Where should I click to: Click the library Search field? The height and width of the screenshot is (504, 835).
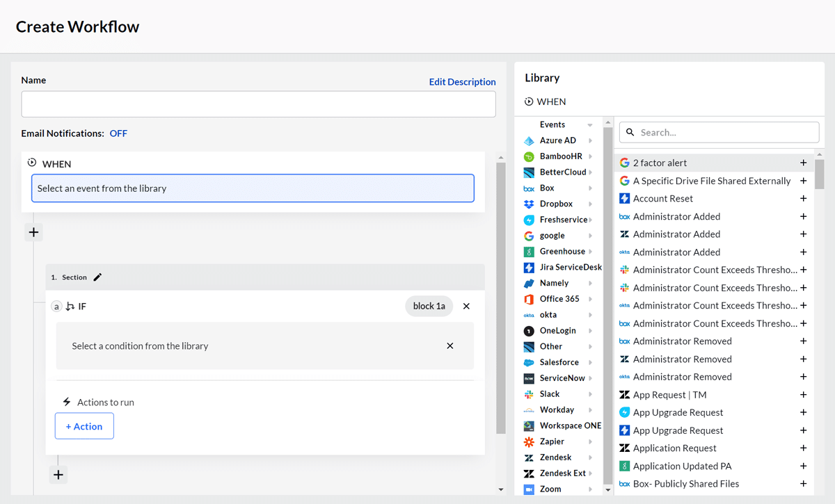pos(719,132)
